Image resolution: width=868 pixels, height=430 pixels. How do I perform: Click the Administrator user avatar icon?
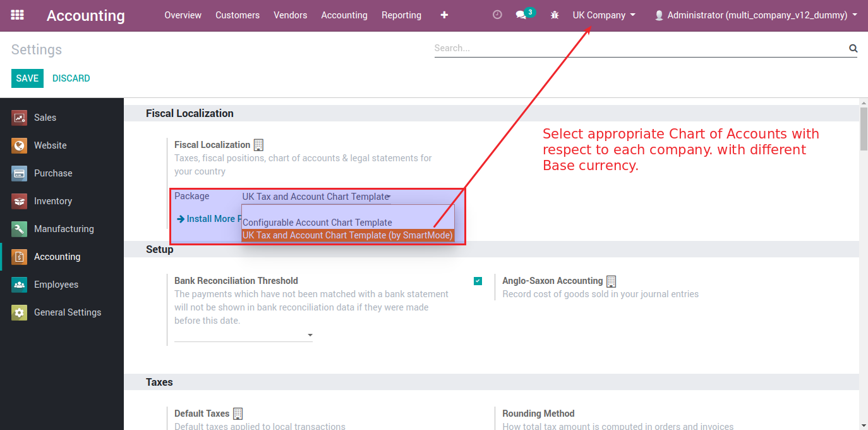pos(660,15)
